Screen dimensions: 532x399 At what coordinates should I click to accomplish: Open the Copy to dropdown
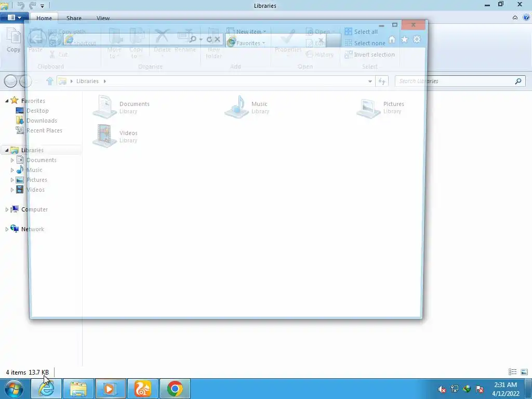(136, 44)
